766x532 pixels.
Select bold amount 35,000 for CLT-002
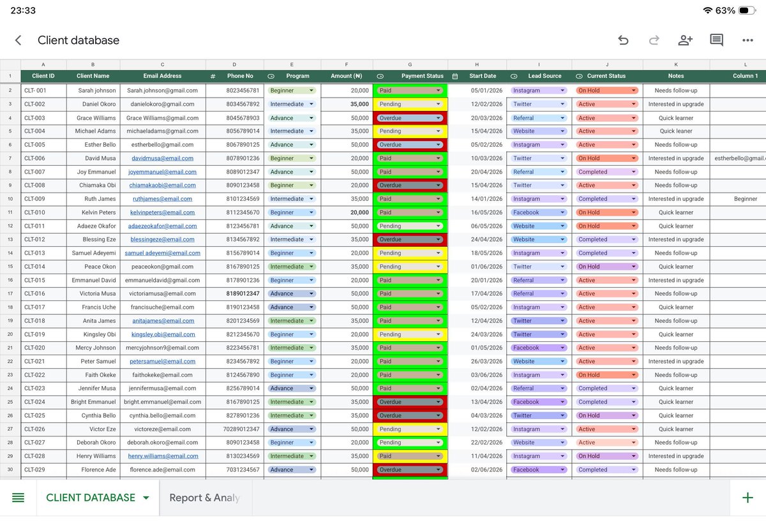(x=347, y=104)
